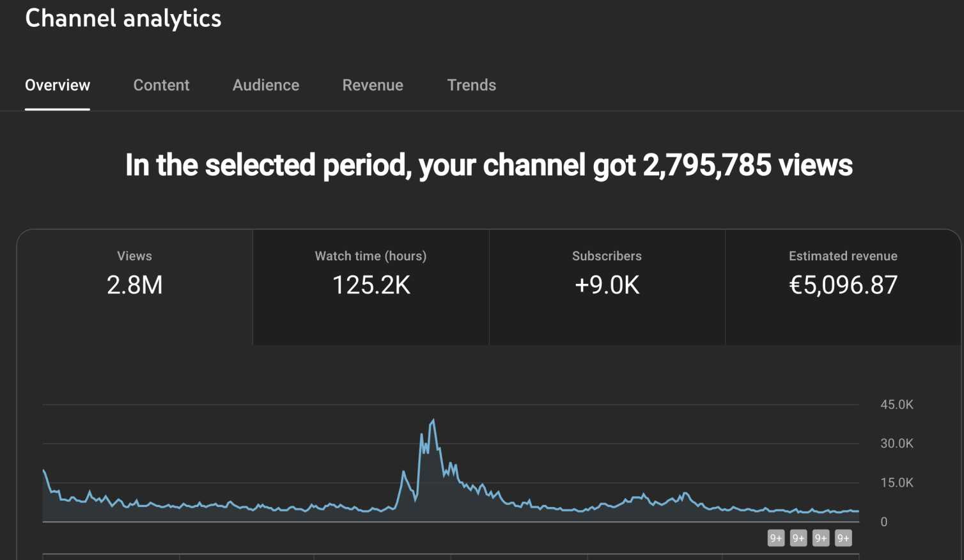The height and width of the screenshot is (560, 964).
Task: Open the second 9+ video marker
Action: pos(798,538)
